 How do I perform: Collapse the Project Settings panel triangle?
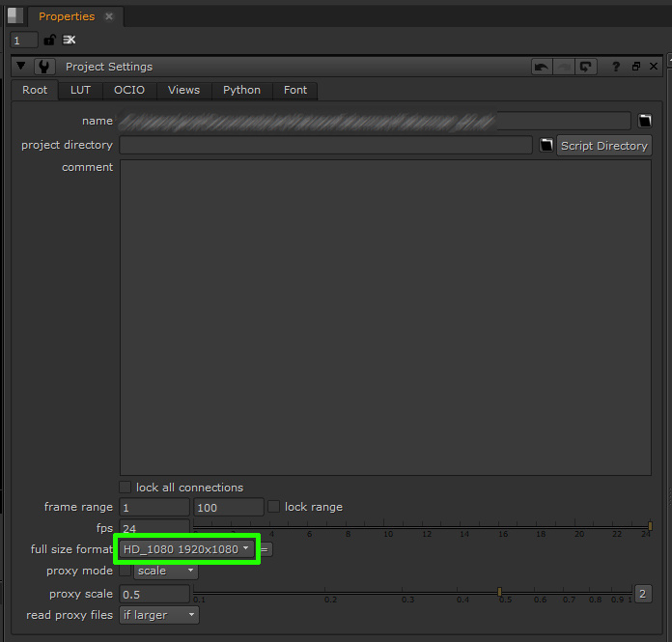coord(21,67)
